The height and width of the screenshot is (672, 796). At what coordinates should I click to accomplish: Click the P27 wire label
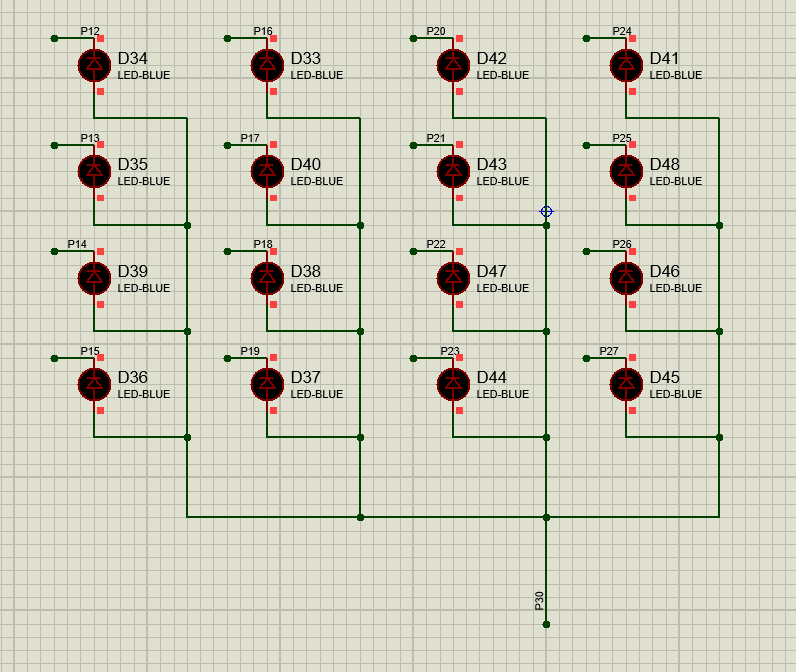(x=609, y=351)
